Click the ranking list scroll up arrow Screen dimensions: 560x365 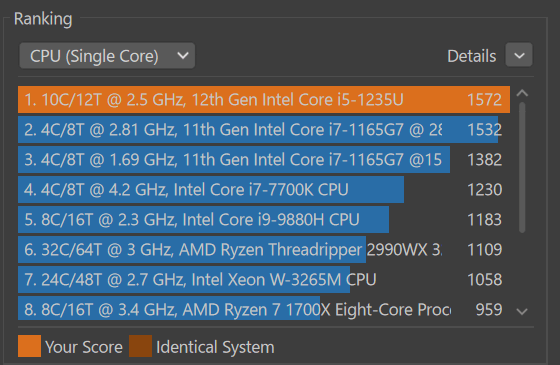click(x=522, y=94)
